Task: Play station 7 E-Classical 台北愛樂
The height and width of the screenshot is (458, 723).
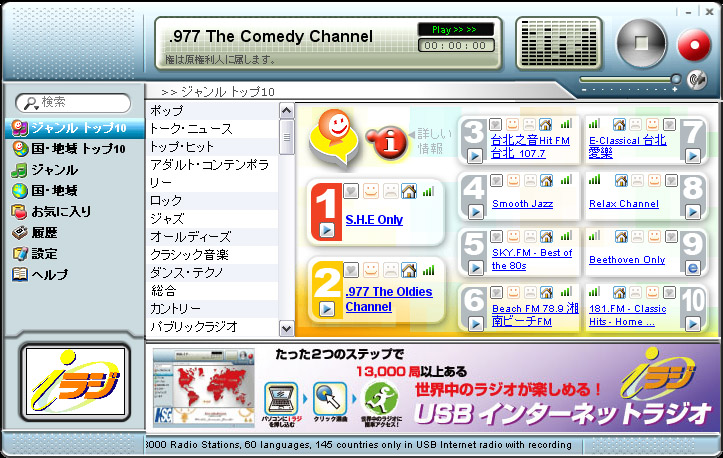Action: point(693,156)
